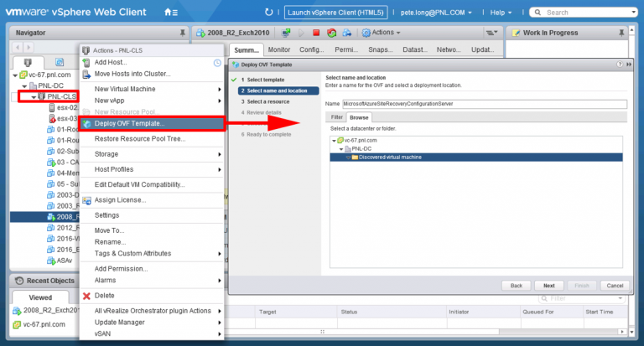This screenshot has height=346, width=644.
Task: Pin the Navigator panel
Action: point(182,33)
